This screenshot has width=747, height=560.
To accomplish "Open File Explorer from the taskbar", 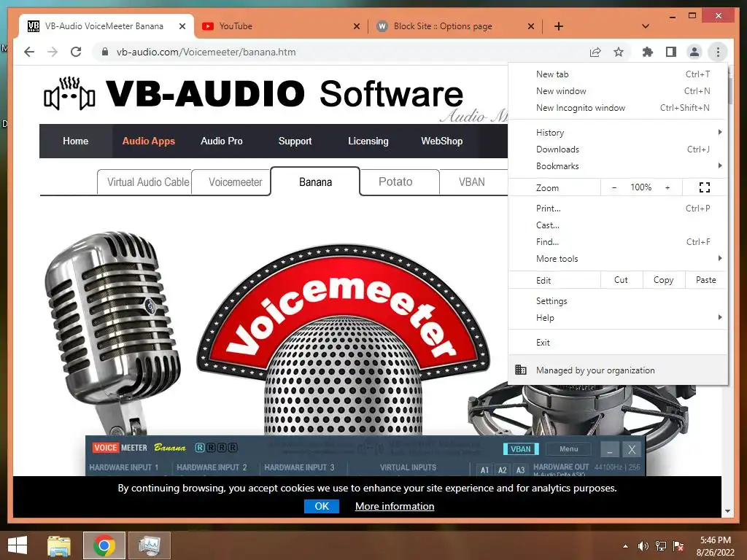I will coord(58,545).
